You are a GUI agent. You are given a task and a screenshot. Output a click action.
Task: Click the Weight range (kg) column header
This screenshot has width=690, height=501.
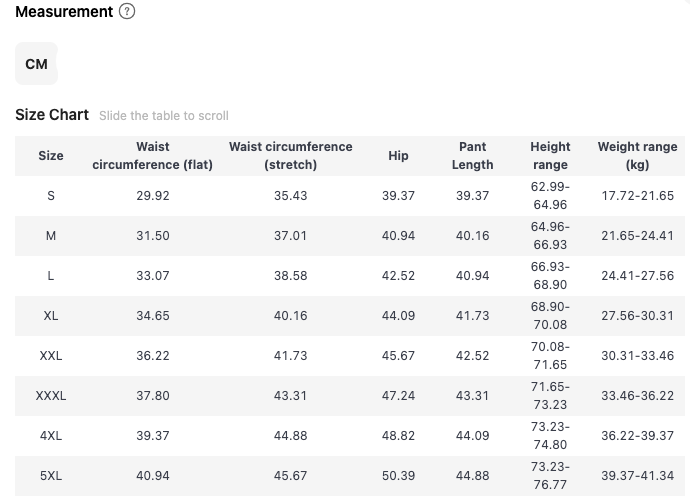click(637, 155)
